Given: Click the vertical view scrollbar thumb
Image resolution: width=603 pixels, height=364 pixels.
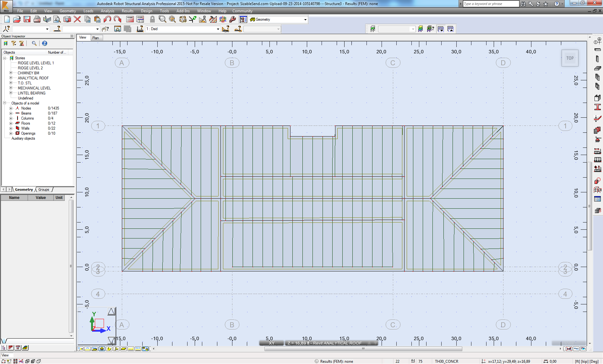Looking at the screenshot, I should coord(589,206).
